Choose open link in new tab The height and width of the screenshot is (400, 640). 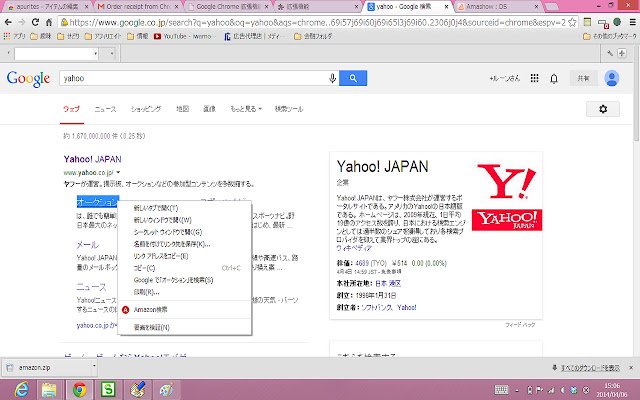pyautogui.click(x=184, y=208)
